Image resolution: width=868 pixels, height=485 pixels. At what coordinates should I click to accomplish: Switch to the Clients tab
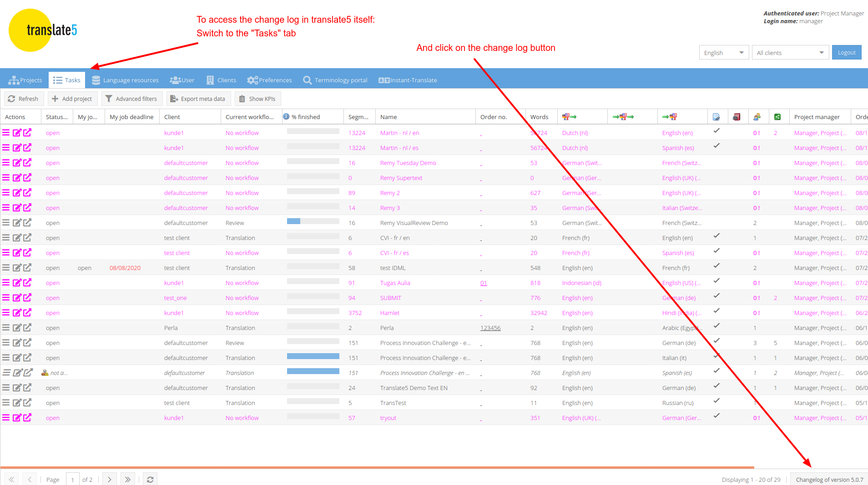[x=221, y=80]
